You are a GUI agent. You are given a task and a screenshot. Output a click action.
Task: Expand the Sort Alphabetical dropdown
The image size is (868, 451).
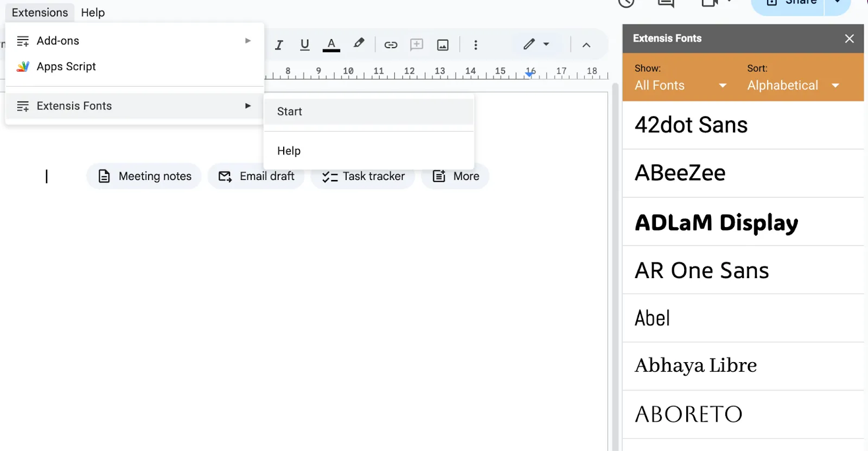(x=793, y=85)
